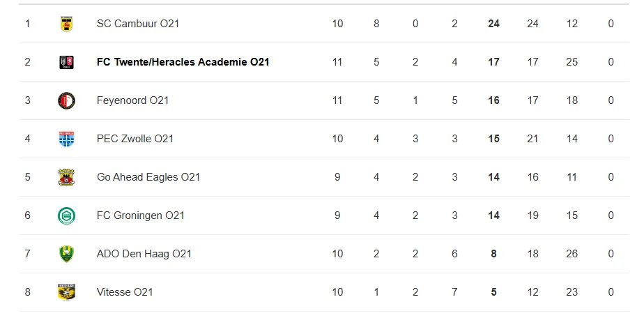Click the SC Cambuur O21 club logo
This screenshot has height=318, width=644.
(66, 24)
